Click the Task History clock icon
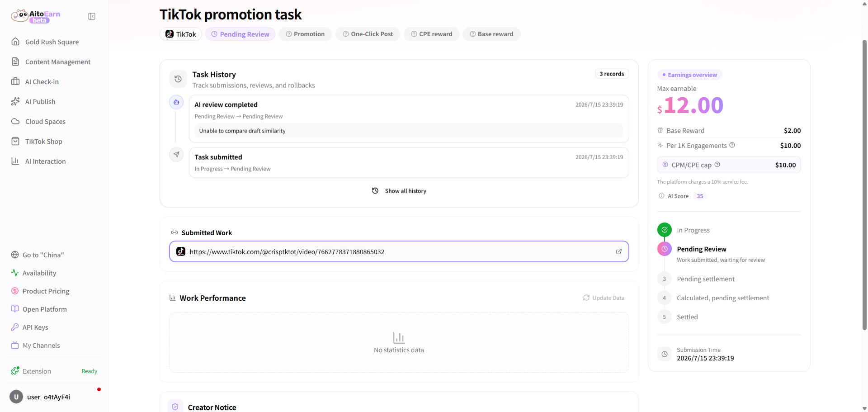 click(x=178, y=79)
